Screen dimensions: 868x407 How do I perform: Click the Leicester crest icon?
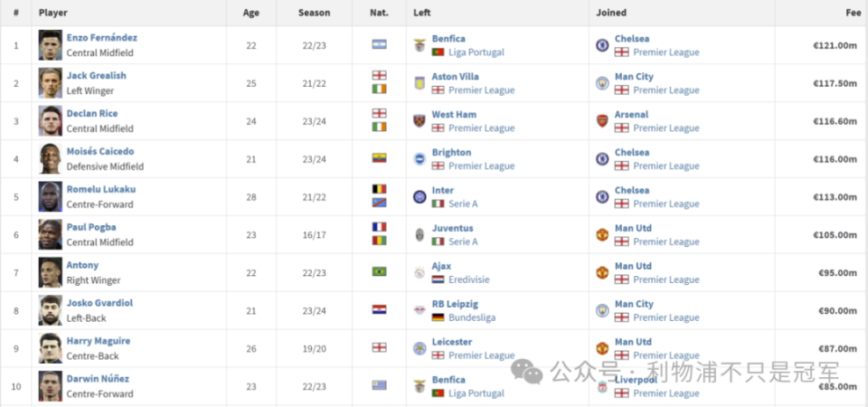tap(420, 348)
